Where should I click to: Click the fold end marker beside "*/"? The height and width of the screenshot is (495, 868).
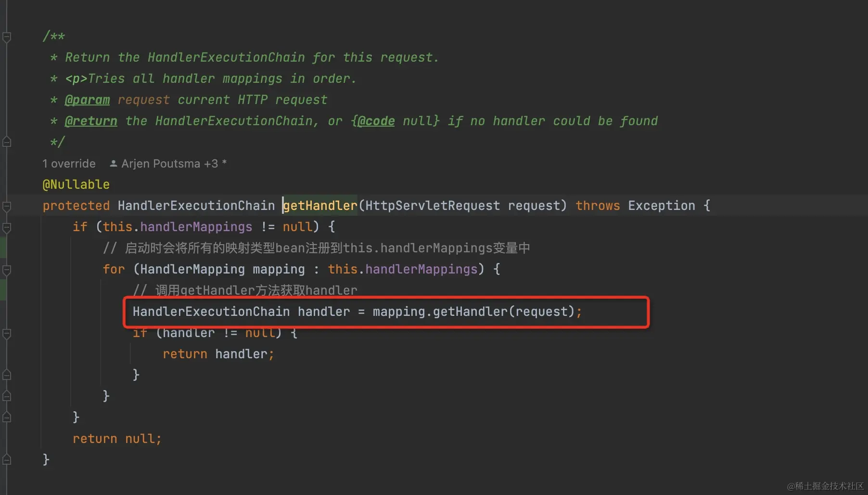coord(7,142)
